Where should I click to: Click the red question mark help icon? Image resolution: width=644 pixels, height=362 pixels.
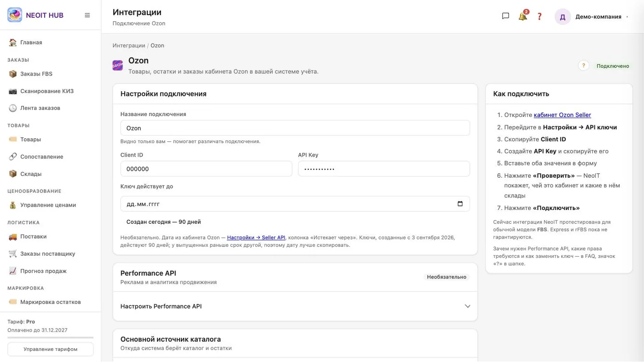coord(540,17)
